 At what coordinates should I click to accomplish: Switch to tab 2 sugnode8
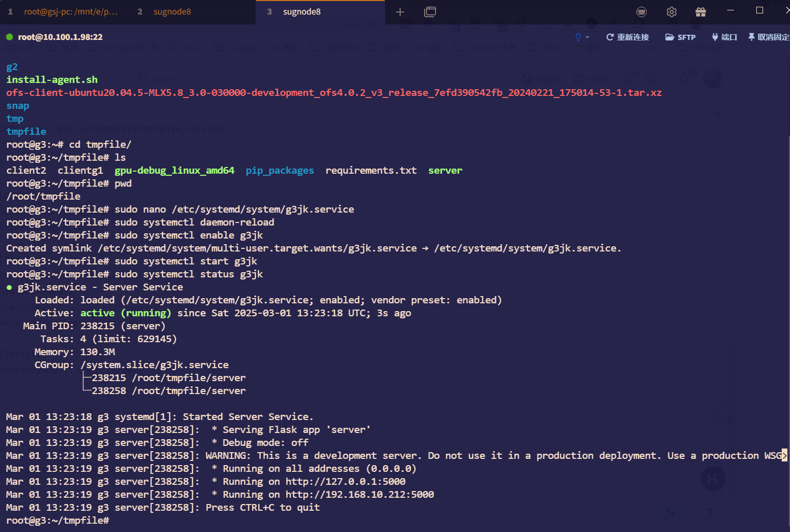192,11
